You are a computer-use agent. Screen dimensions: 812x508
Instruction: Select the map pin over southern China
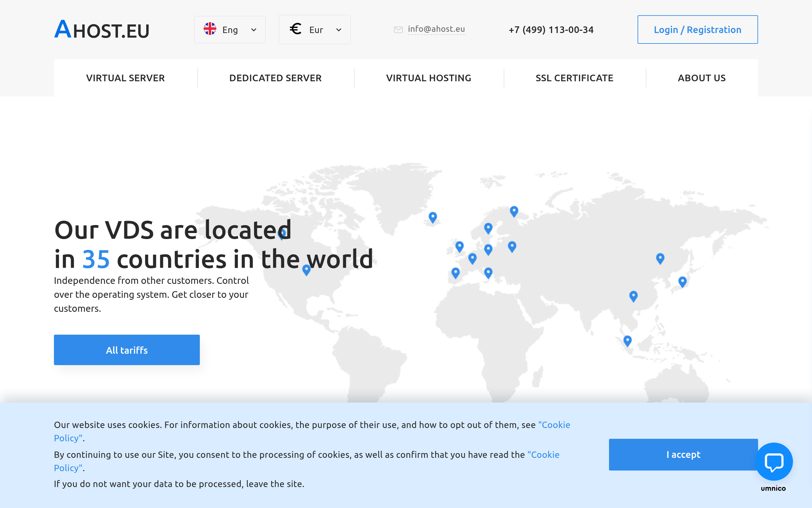point(633,296)
